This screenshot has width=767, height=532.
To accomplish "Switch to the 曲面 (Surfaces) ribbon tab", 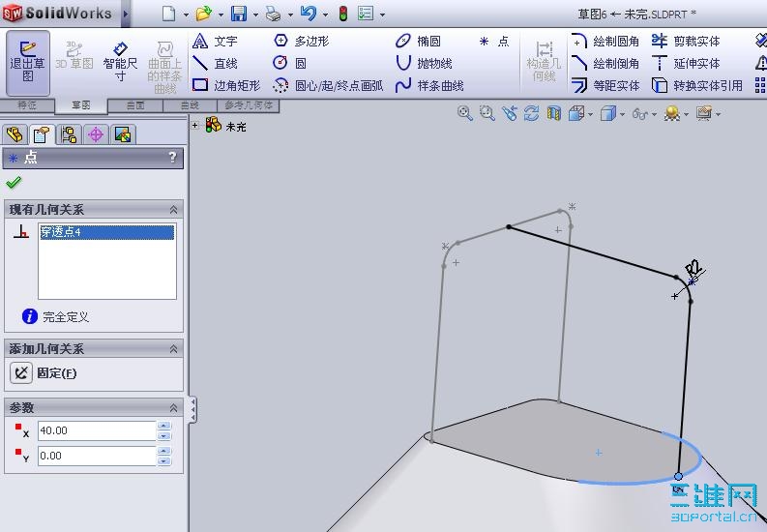I will 135,105.
